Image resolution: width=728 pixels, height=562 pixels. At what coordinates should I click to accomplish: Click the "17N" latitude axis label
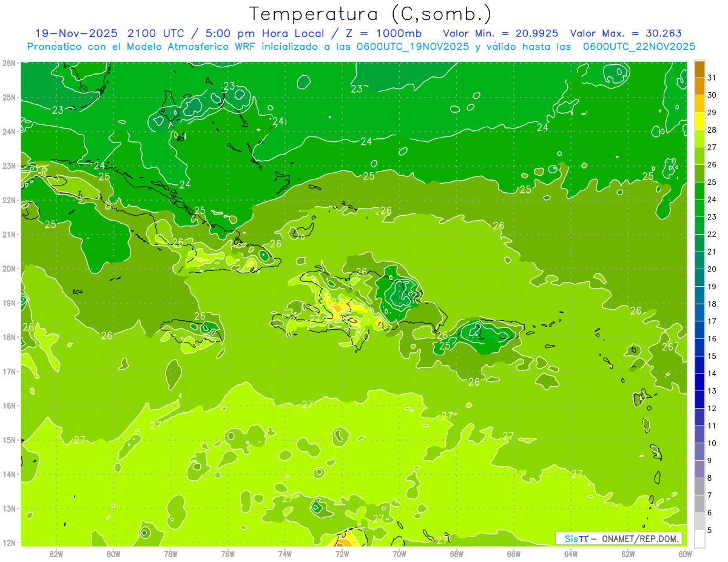[x=9, y=371]
